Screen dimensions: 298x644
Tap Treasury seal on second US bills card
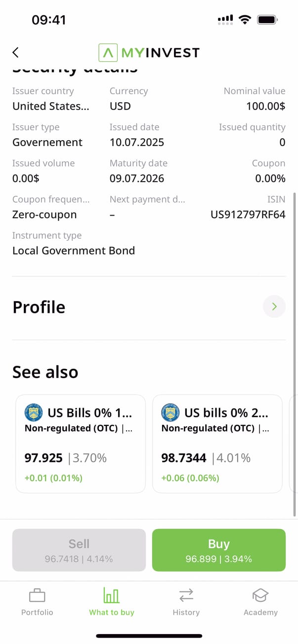[170, 413]
